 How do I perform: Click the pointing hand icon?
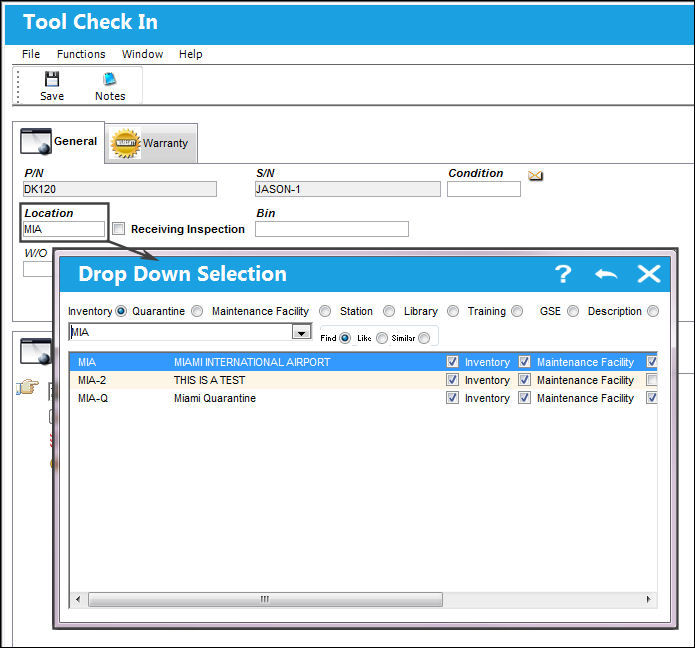pos(27,387)
